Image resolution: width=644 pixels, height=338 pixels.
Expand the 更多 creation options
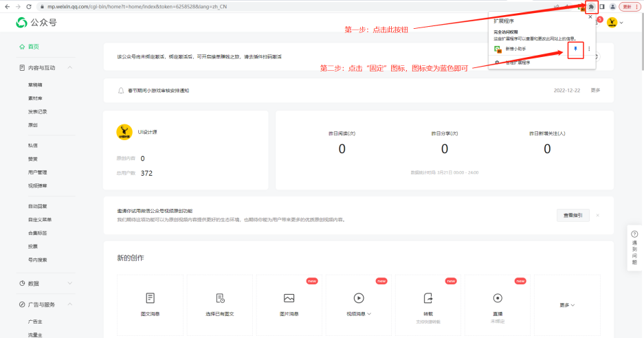pyautogui.click(x=567, y=305)
